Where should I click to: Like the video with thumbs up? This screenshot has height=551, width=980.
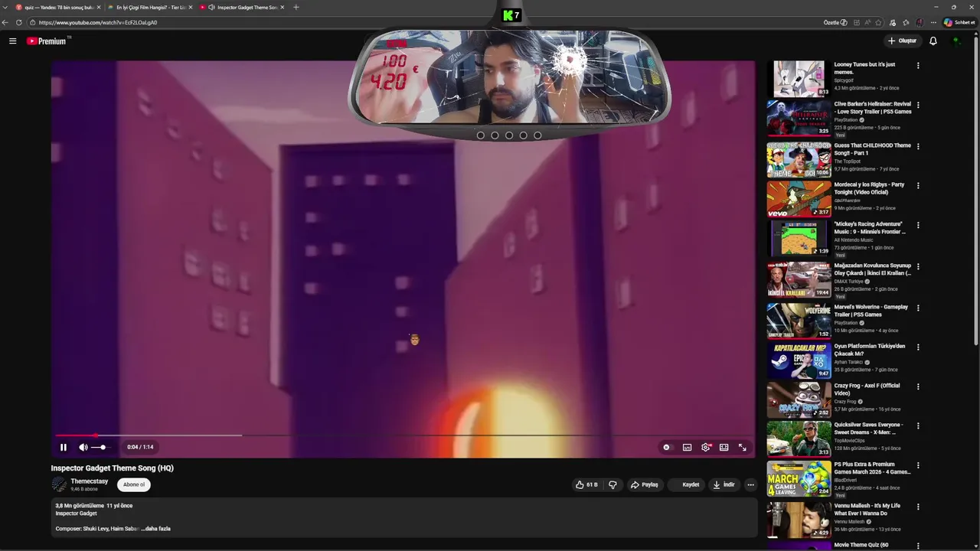coord(586,484)
